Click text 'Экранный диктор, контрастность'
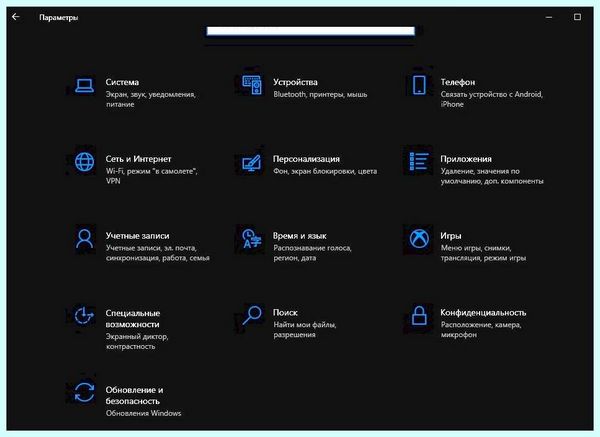 coord(137,341)
